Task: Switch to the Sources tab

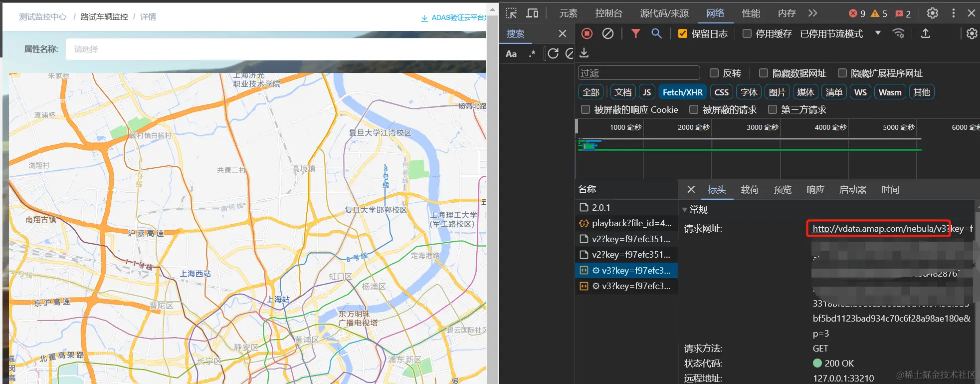Action: [664, 13]
